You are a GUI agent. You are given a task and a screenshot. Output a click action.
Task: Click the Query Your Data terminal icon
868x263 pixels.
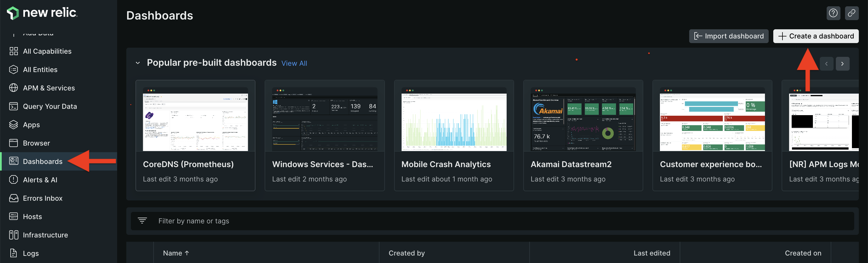click(x=13, y=106)
